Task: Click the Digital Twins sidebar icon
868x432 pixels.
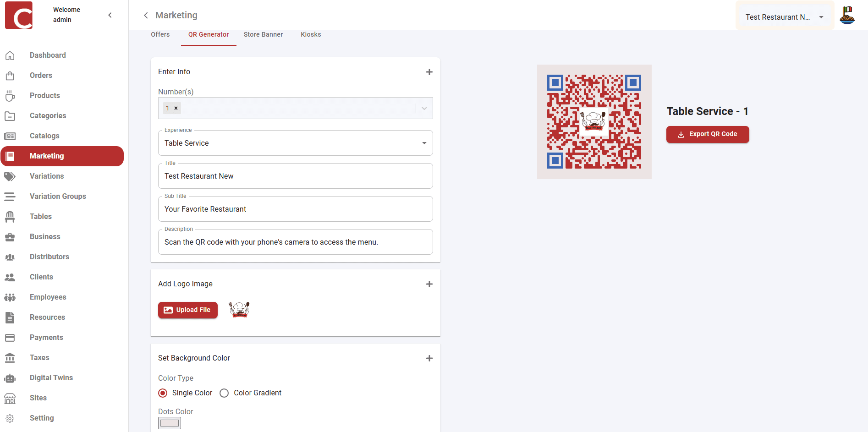Action: (x=10, y=377)
